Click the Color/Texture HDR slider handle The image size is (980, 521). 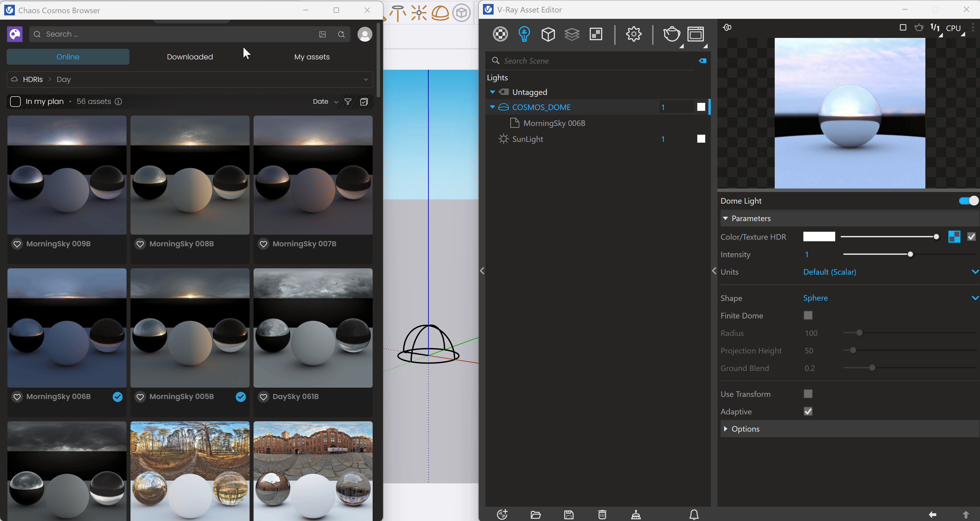[x=936, y=237]
